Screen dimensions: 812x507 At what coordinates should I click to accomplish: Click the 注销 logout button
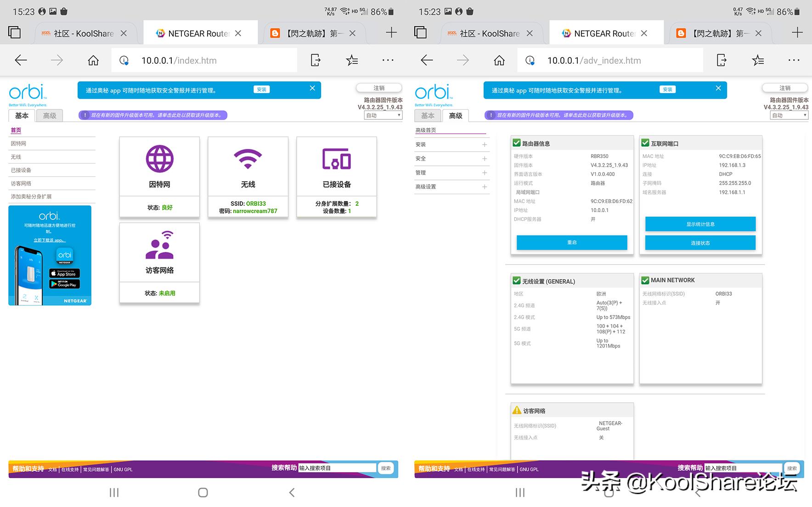pyautogui.click(x=378, y=88)
